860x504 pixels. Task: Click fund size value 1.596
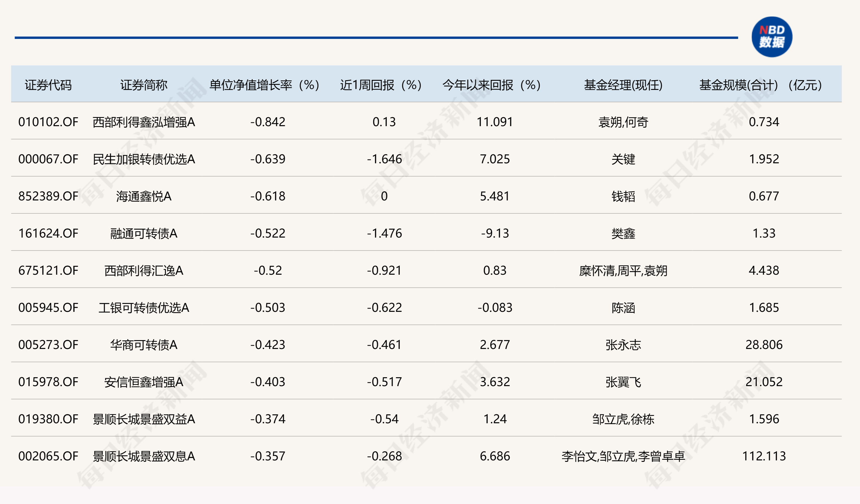[x=764, y=419]
